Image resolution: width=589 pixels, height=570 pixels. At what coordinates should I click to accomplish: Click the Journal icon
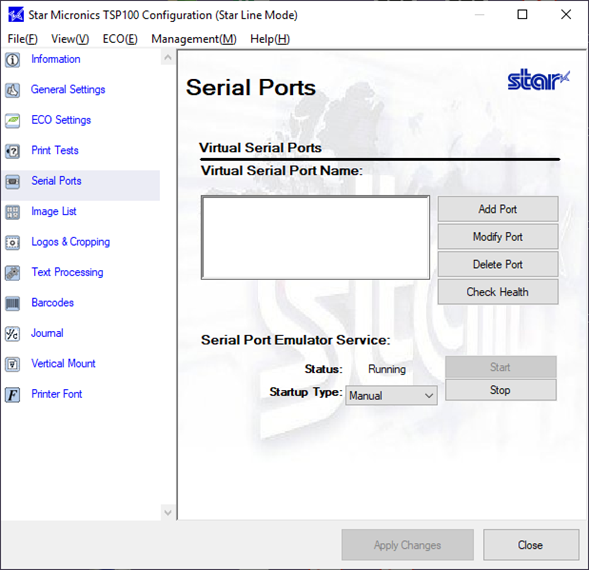pyautogui.click(x=12, y=334)
